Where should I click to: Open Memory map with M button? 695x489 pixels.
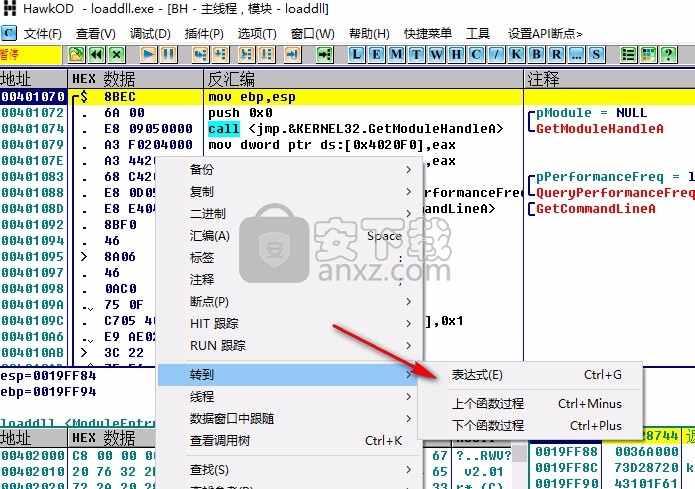(396, 55)
